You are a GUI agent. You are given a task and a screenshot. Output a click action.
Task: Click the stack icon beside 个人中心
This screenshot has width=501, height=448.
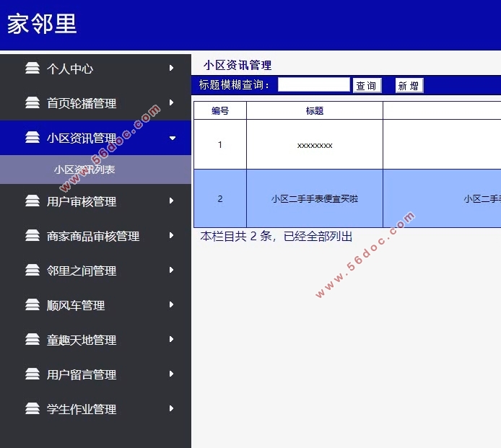(32, 69)
